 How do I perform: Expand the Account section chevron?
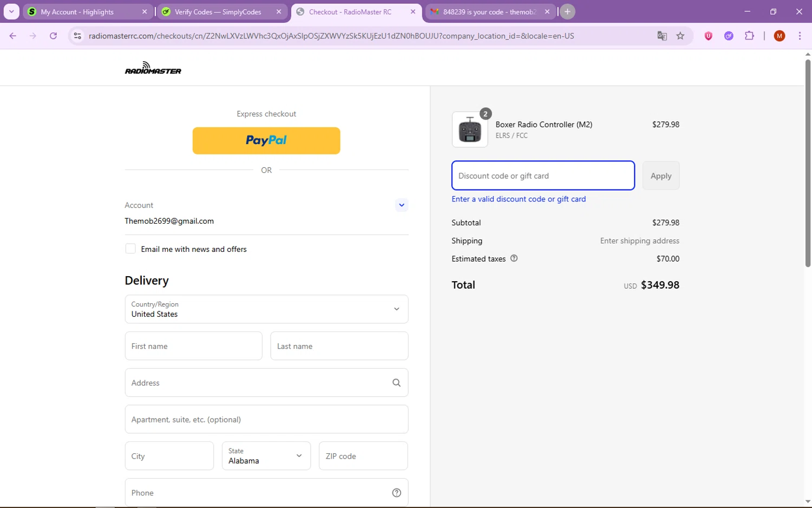click(401, 205)
